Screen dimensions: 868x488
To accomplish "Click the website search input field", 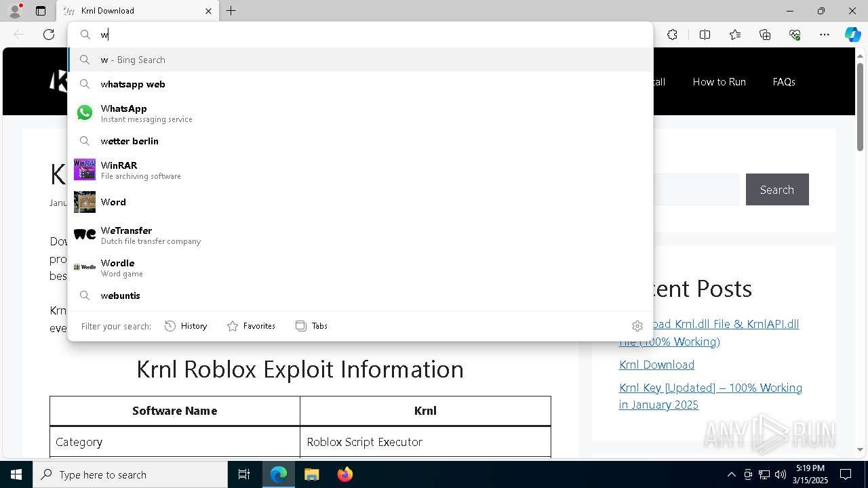I will [696, 190].
